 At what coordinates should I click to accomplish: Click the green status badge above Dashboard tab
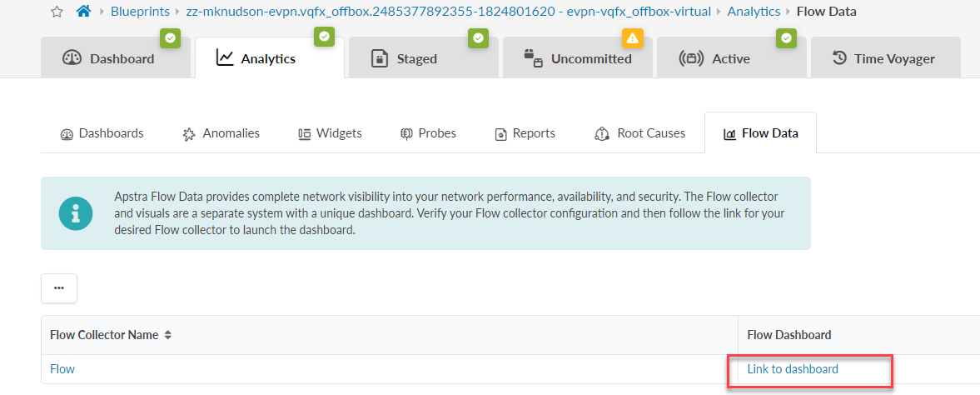click(x=171, y=37)
